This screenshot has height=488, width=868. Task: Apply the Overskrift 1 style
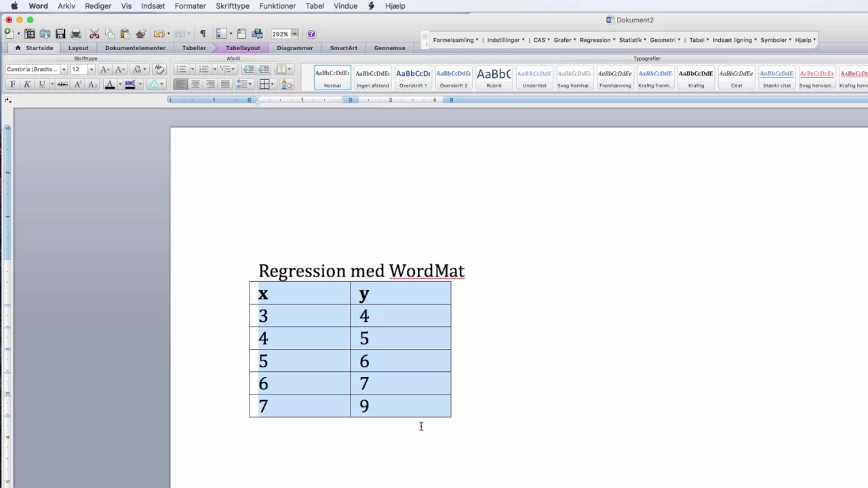point(413,77)
